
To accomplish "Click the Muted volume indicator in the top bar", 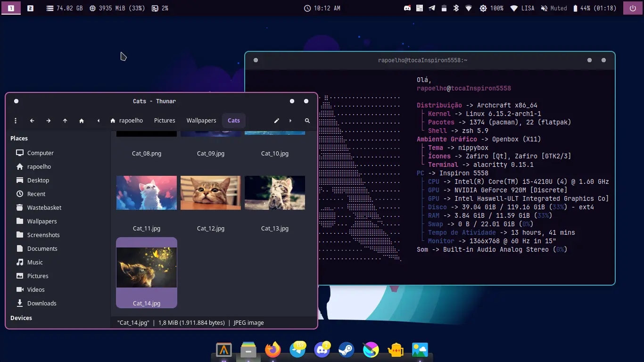I will click(x=554, y=8).
